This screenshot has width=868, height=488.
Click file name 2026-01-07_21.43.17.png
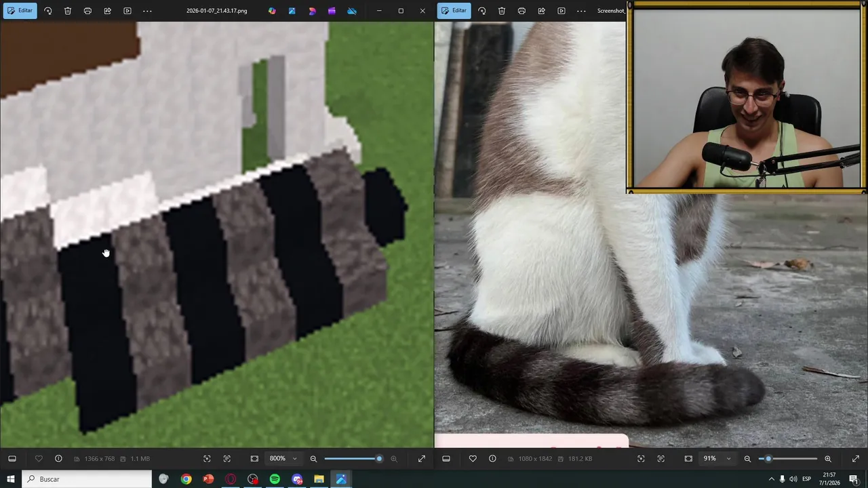217,11
